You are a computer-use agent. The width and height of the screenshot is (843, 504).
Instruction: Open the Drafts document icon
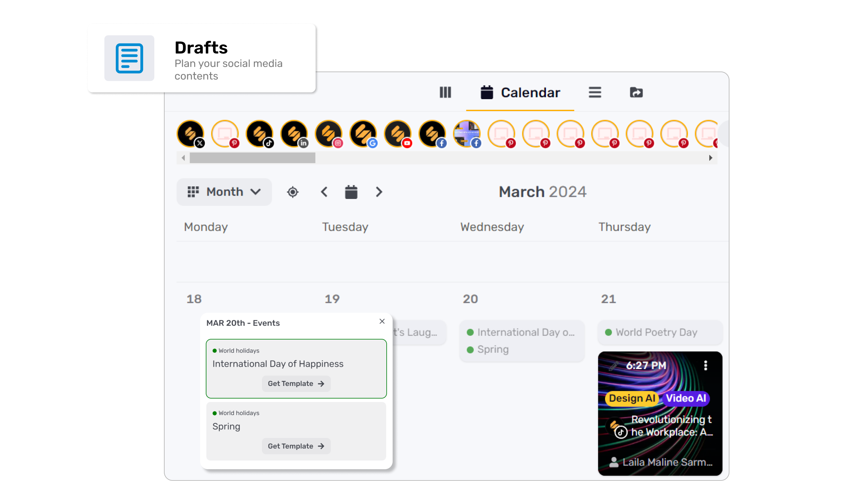click(129, 58)
